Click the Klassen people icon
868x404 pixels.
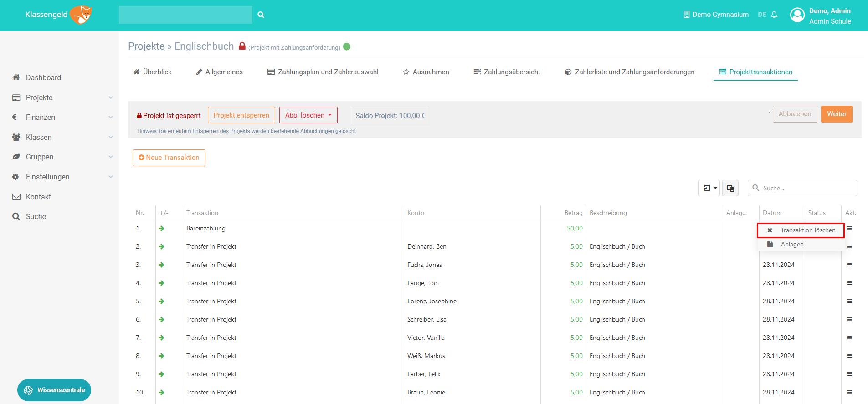16,137
